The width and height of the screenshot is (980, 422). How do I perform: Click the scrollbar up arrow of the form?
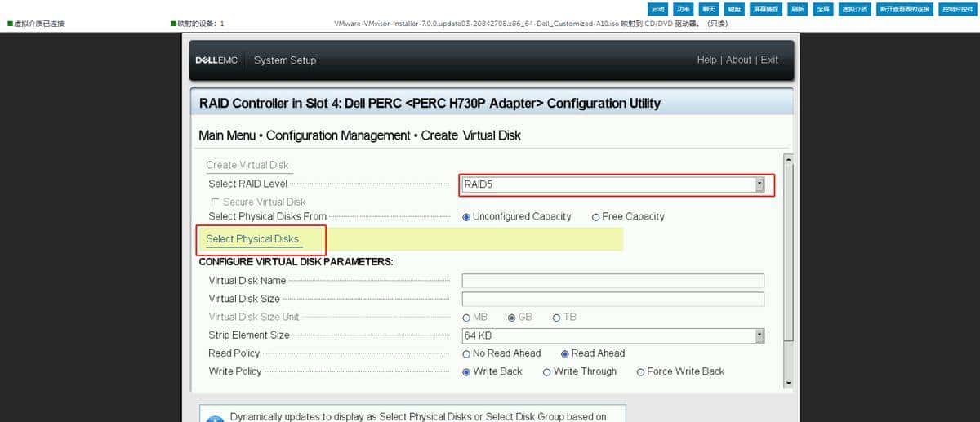coord(788,159)
